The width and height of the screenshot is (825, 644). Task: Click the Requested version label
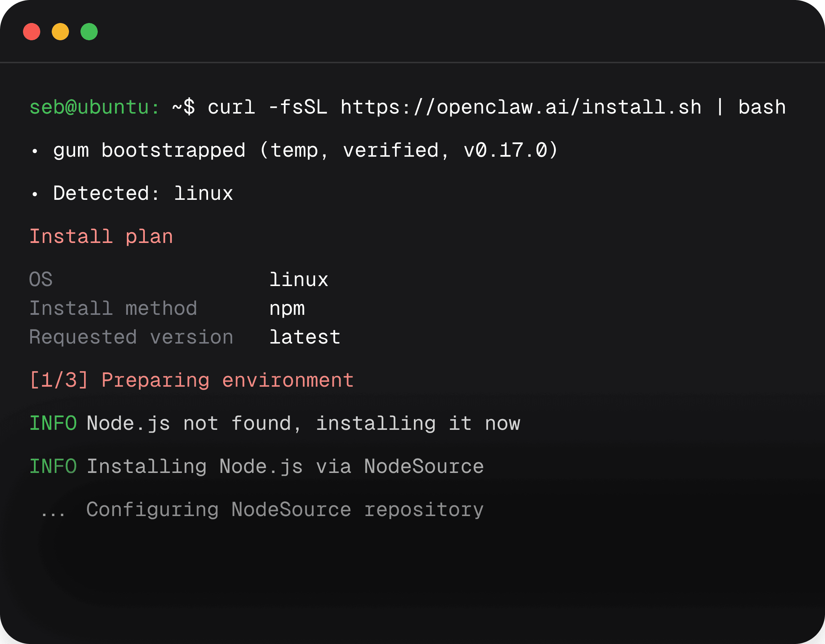click(131, 337)
